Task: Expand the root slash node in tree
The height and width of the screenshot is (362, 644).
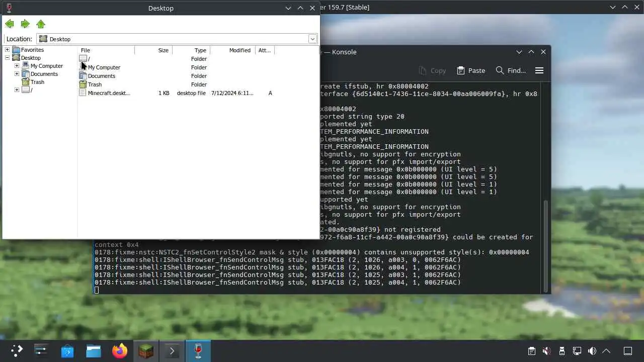Action: click(x=17, y=90)
